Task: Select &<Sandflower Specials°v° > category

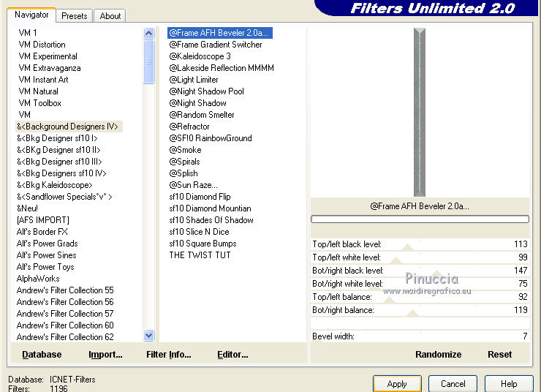Action: 64,197
